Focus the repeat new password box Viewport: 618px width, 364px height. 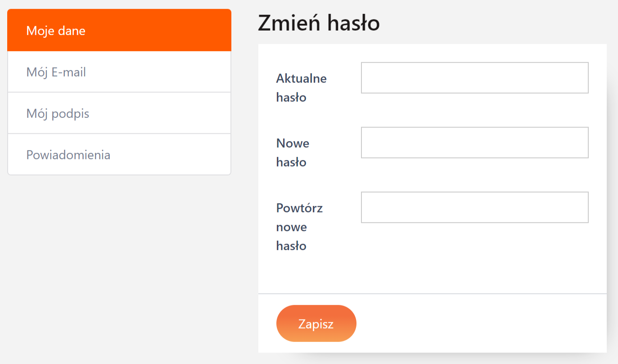[x=474, y=207]
